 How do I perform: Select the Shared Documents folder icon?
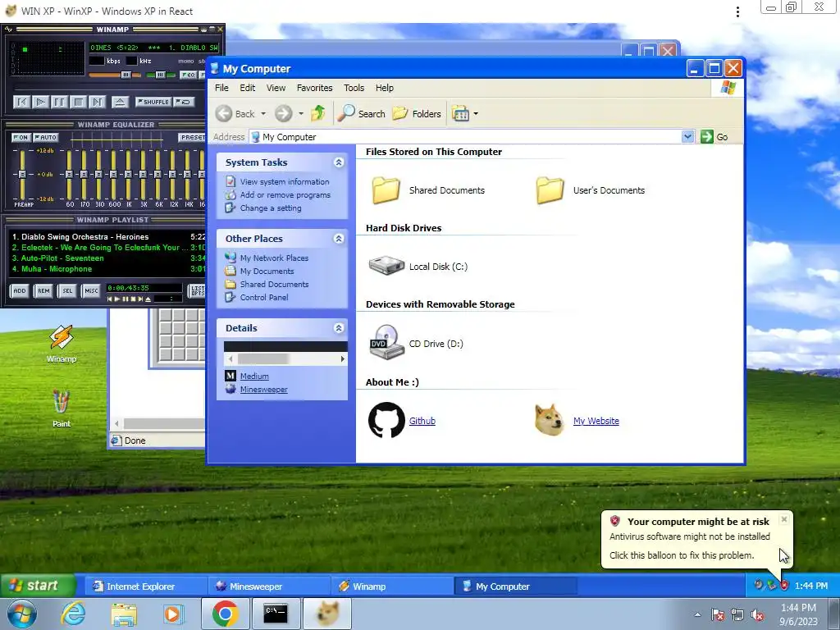386,190
